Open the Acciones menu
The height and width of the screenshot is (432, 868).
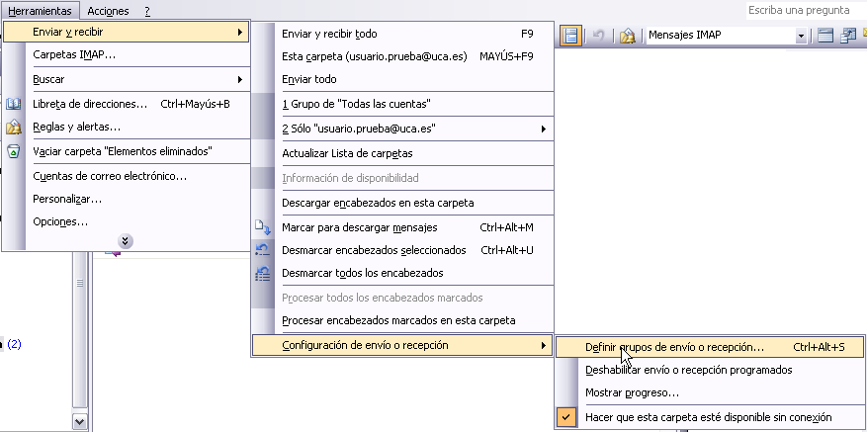point(108,11)
